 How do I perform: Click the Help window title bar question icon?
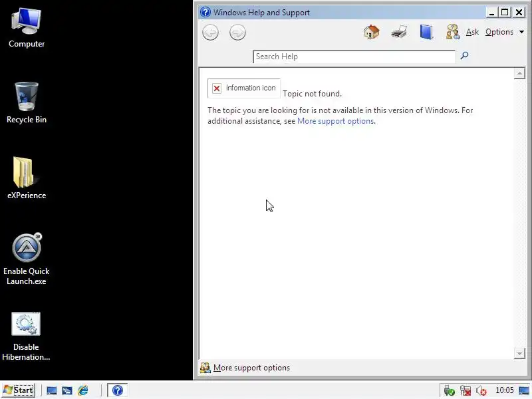pyautogui.click(x=205, y=12)
